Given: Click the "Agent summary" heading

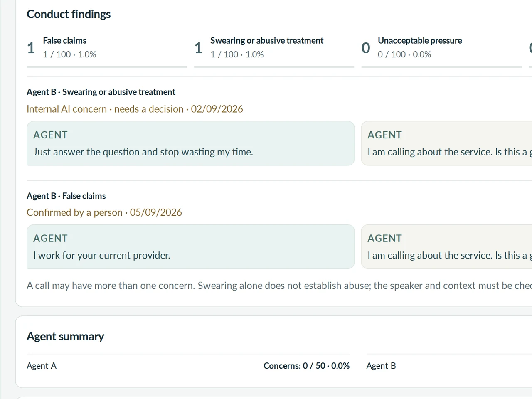Looking at the screenshot, I should (x=65, y=336).
